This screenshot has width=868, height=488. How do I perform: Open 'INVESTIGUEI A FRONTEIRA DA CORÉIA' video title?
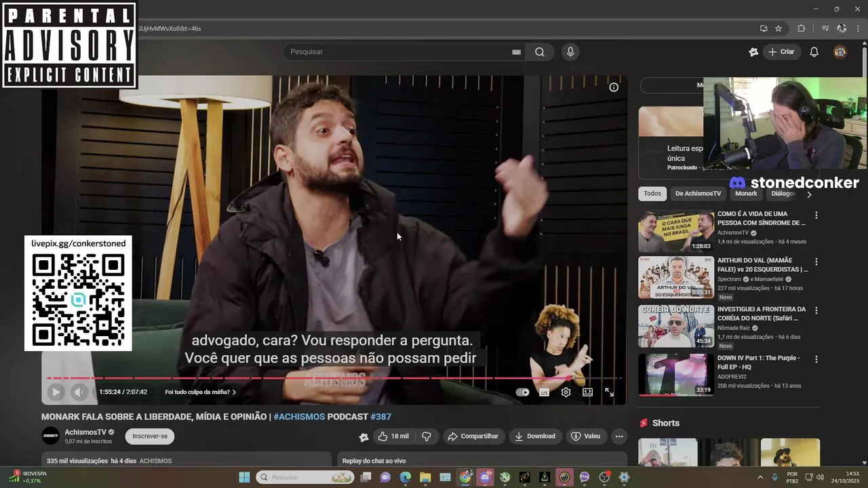[x=762, y=314]
